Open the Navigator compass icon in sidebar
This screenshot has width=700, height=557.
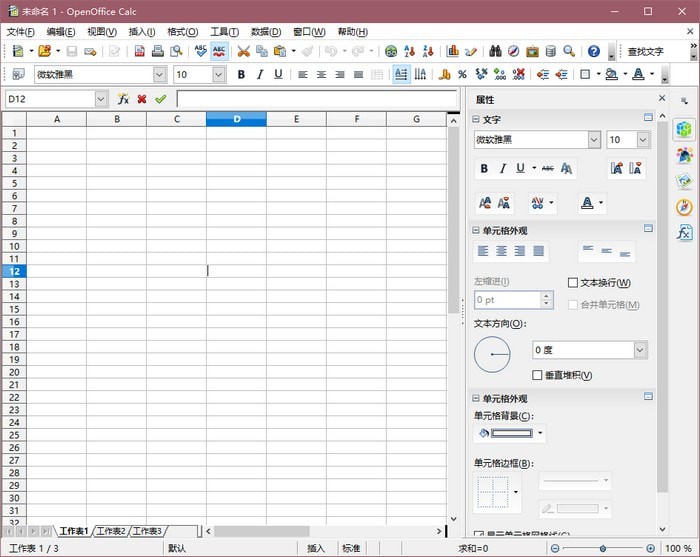[x=684, y=207]
